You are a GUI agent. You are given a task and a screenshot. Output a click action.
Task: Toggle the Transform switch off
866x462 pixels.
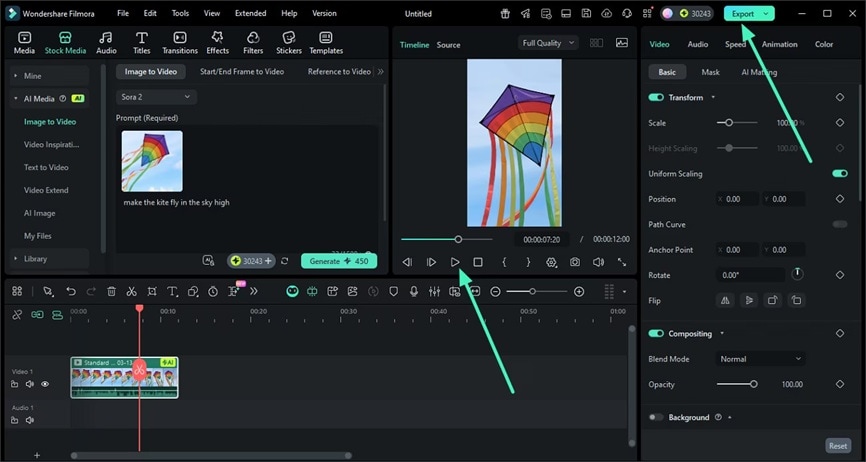656,98
